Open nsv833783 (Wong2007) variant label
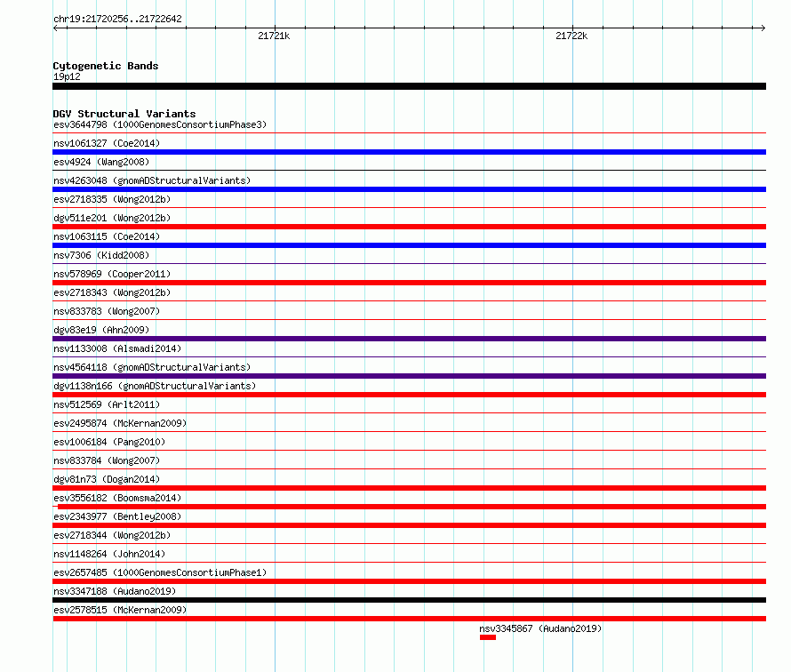The width and height of the screenshot is (791, 672). (x=107, y=311)
